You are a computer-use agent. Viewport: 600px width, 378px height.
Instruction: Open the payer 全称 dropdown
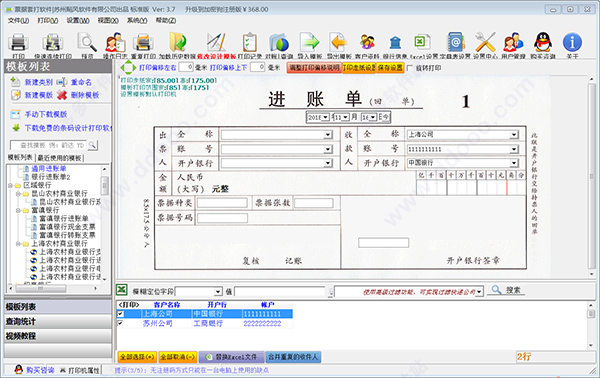click(328, 135)
